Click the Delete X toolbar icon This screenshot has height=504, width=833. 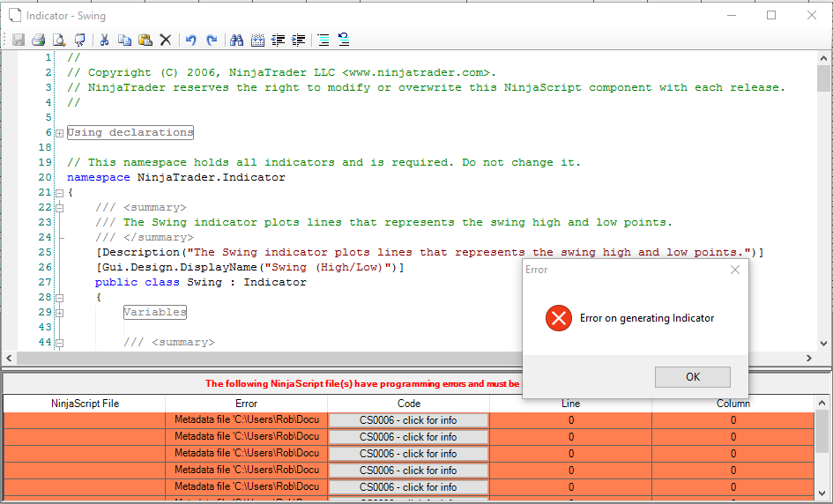pyautogui.click(x=165, y=40)
